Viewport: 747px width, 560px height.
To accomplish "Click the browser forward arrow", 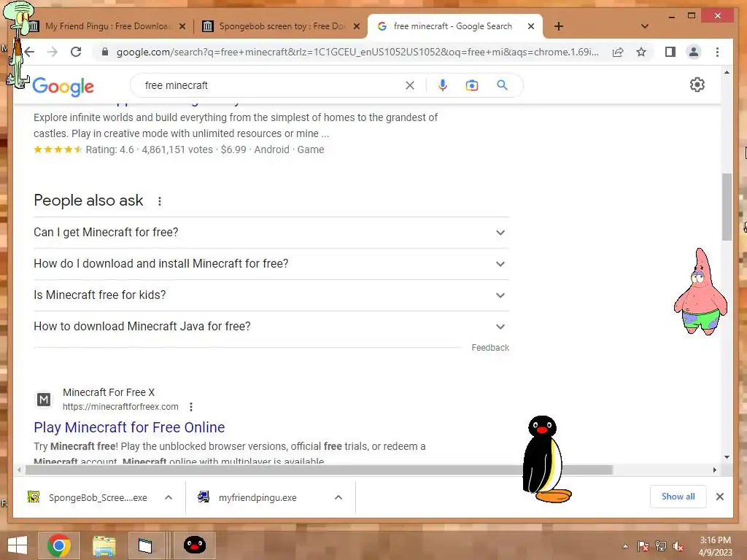I will point(53,52).
